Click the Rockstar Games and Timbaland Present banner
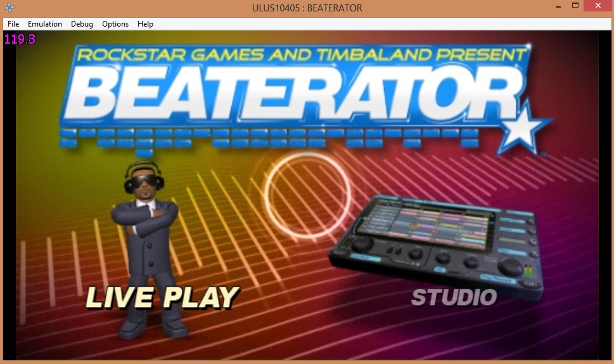The width and height of the screenshot is (614, 364). click(x=301, y=54)
